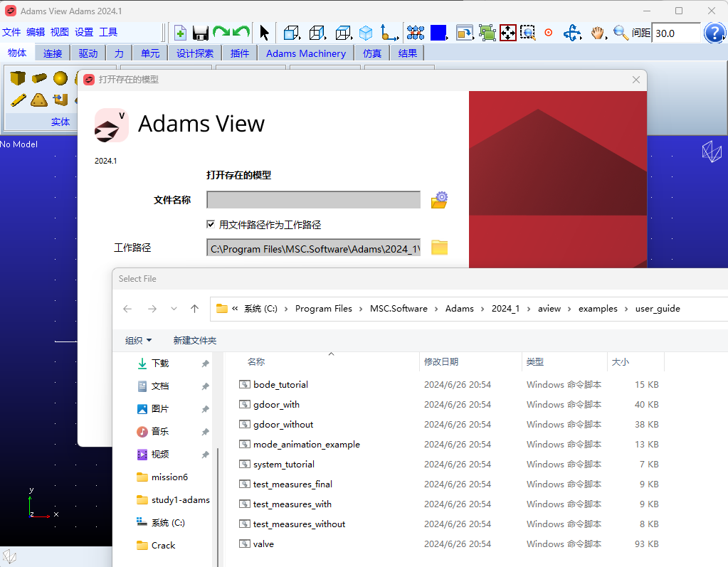The height and width of the screenshot is (567, 728).
Task: Select the valve file
Action: [x=263, y=544]
